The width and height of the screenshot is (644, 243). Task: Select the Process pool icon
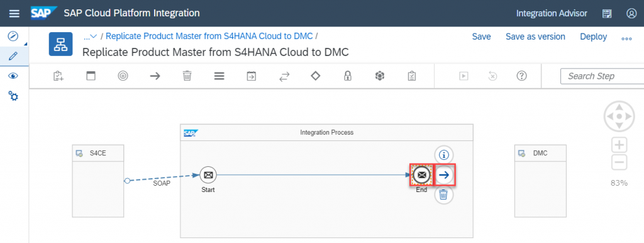click(91, 76)
